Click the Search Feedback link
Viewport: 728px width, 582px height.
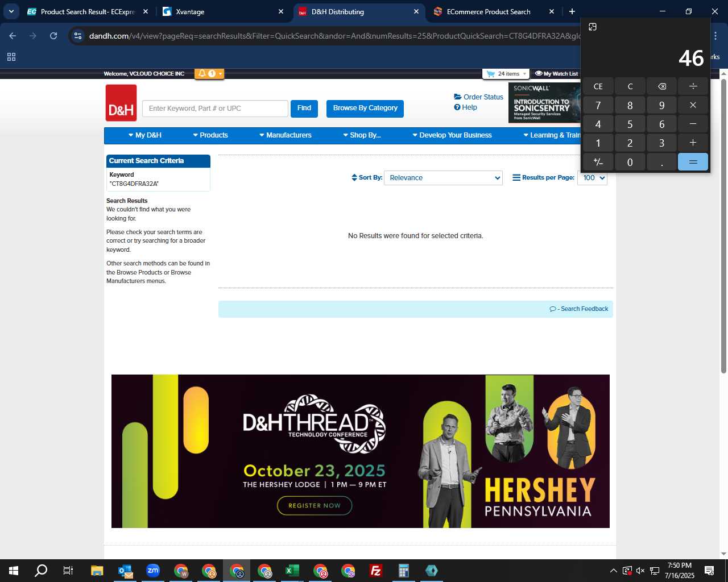tap(579, 309)
